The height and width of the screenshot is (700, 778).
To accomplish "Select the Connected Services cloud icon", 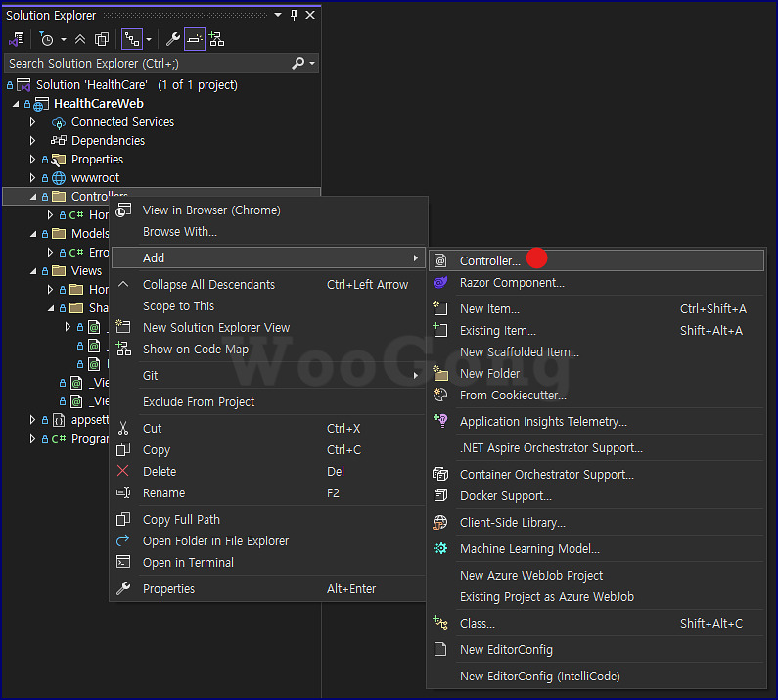I will [x=59, y=122].
